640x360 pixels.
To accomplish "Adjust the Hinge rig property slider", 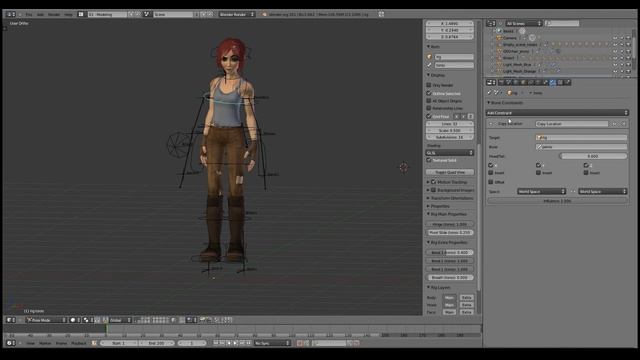I will 450,224.
